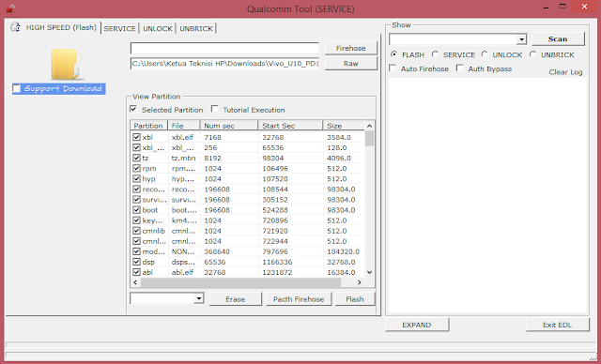The image size is (601, 364).
Task: Click the 7168 num sec value
Action: (213, 137)
